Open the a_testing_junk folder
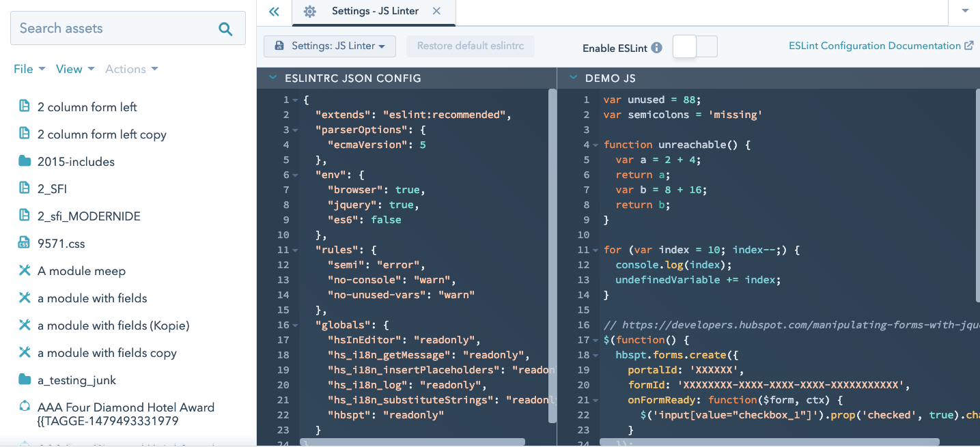980x447 pixels. pos(76,380)
